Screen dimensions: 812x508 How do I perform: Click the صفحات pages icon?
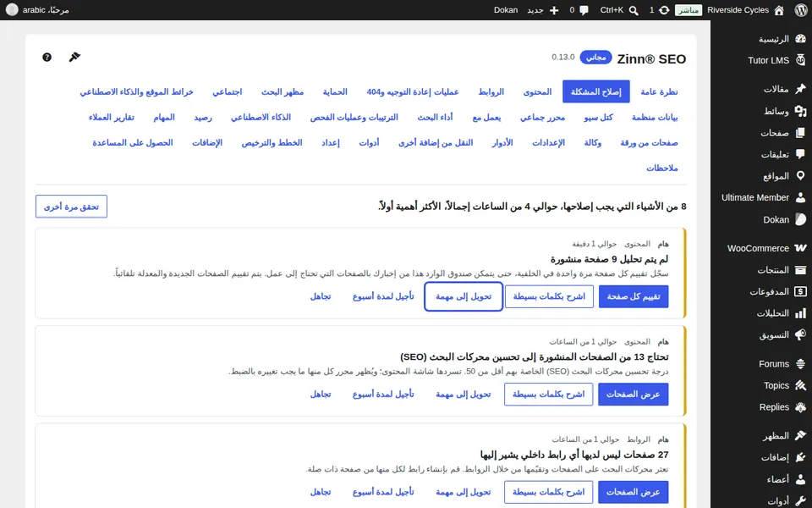800,133
